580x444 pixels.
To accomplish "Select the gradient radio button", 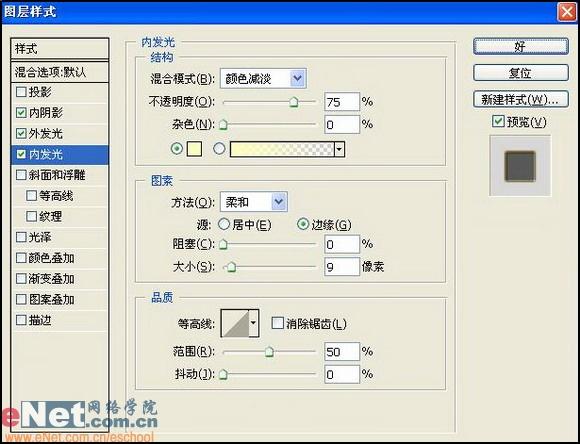I will 219,149.
